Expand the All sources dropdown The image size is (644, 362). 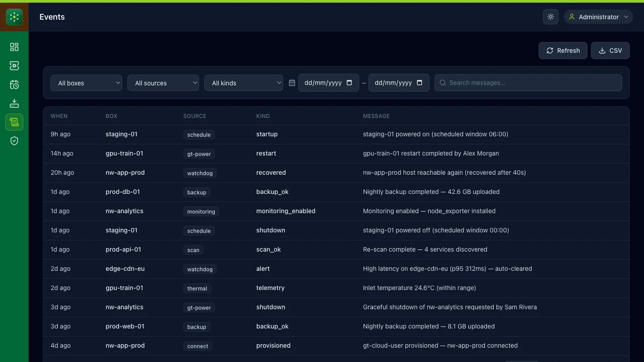coord(163,83)
